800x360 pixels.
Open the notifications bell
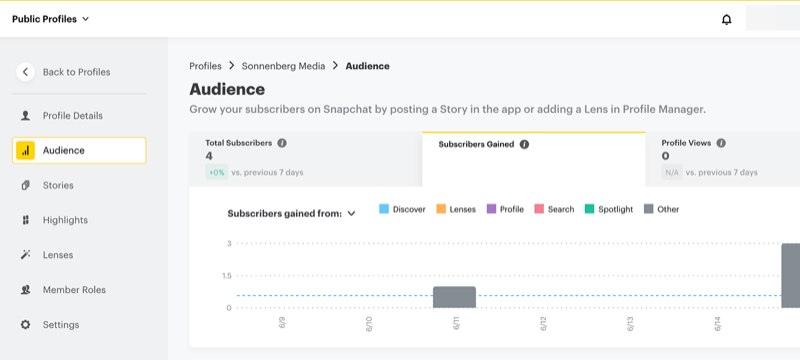(x=727, y=20)
